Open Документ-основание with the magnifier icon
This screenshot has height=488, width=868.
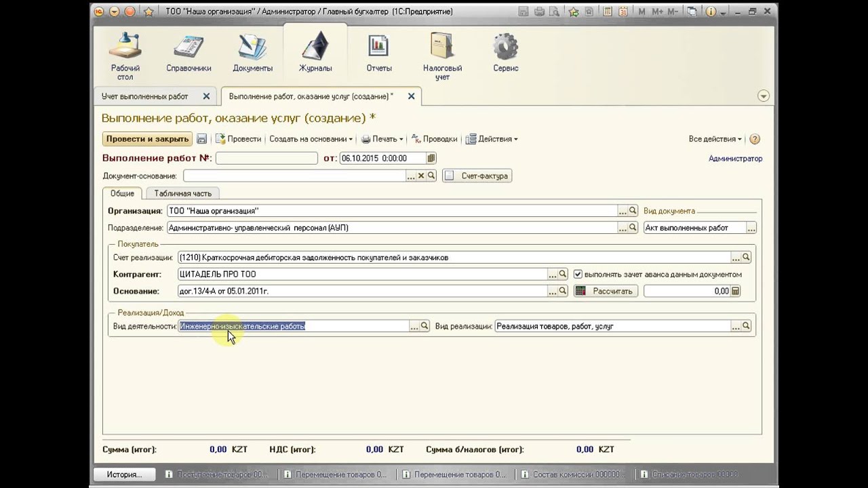[431, 176]
